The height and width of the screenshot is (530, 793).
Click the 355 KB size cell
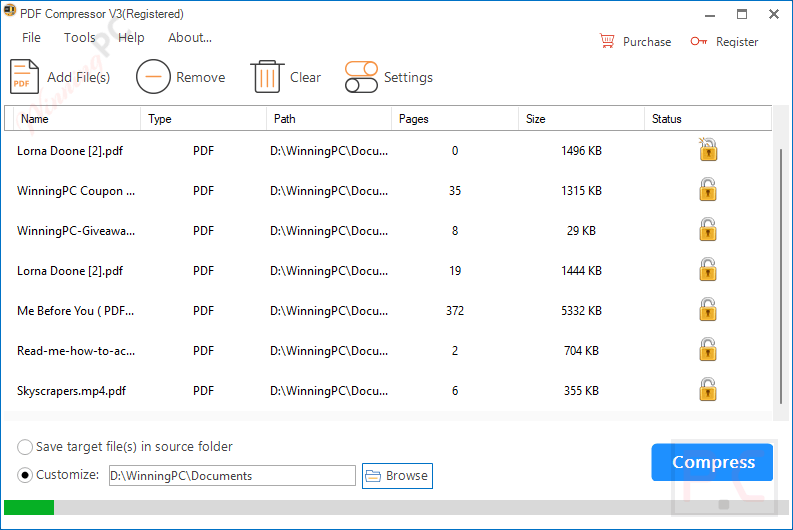pyautogui.click(x=581, y=390)
